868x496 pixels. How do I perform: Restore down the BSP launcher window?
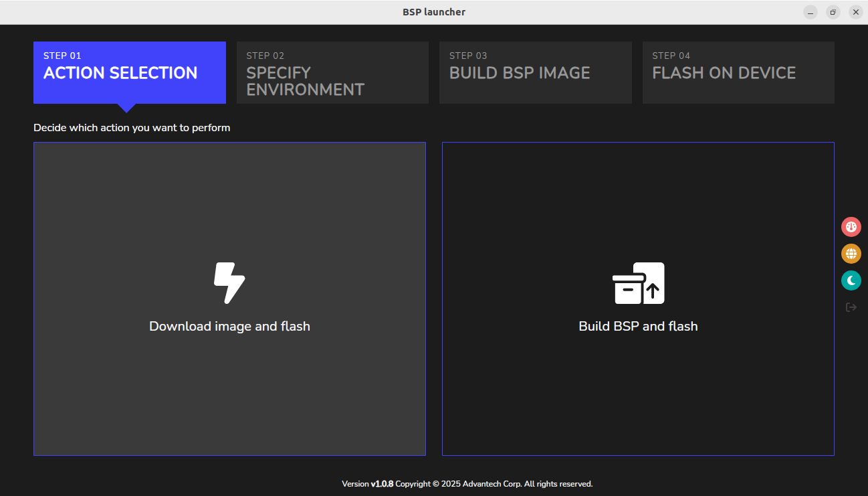pyautogui.click(x=833, y=12)
